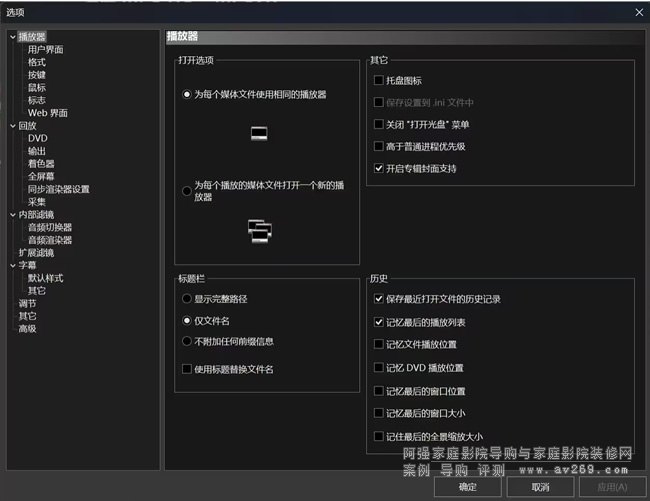Go to the 全屏幕 settings page

tap(41, 176)
